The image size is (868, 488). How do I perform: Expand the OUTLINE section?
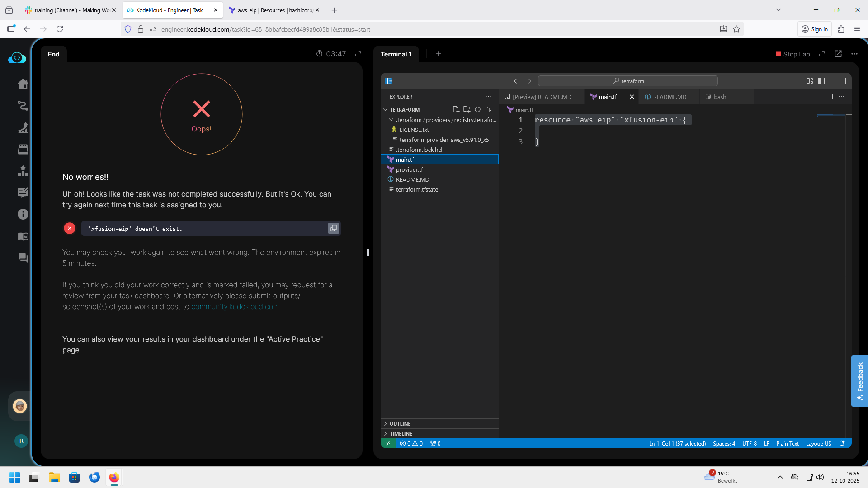(x=400, y=424)
